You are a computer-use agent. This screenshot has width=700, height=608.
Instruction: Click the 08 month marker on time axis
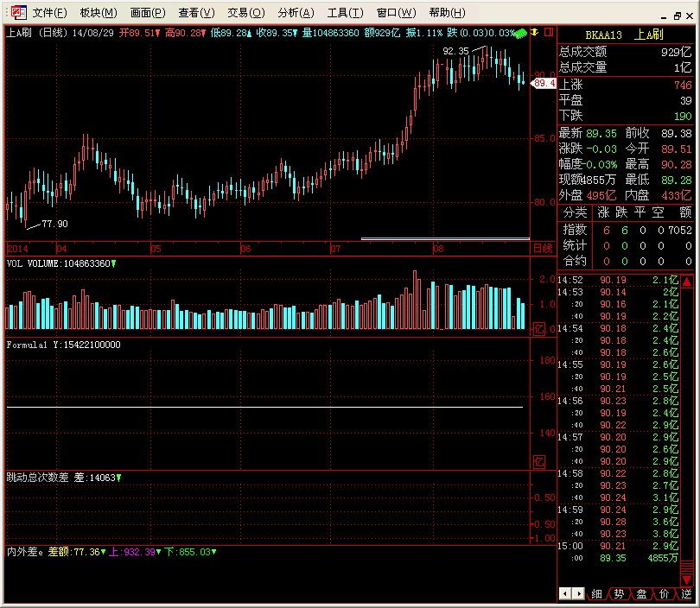[x=438, y=249]
